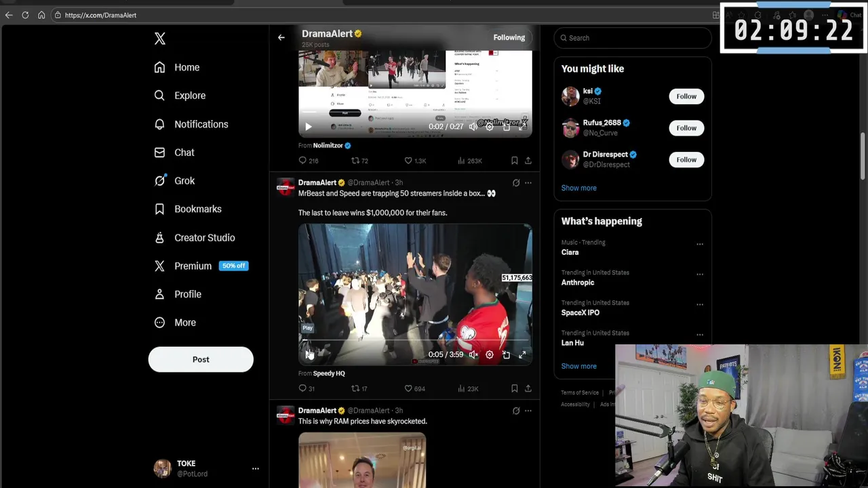Image resolution: width=868 pixels, height=488 pixels.
Task: Share the MrBeast streamers post
Action: click(x=528, y=388)
